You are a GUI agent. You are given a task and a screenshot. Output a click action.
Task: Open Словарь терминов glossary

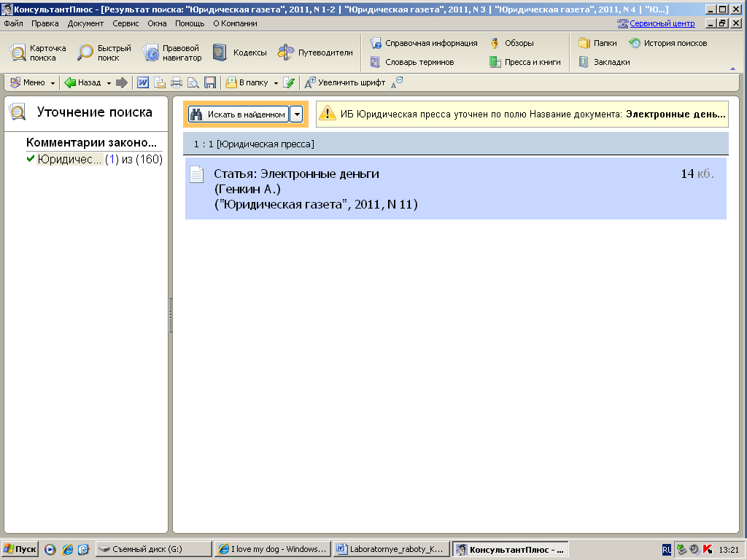click(x=412, y=62)
